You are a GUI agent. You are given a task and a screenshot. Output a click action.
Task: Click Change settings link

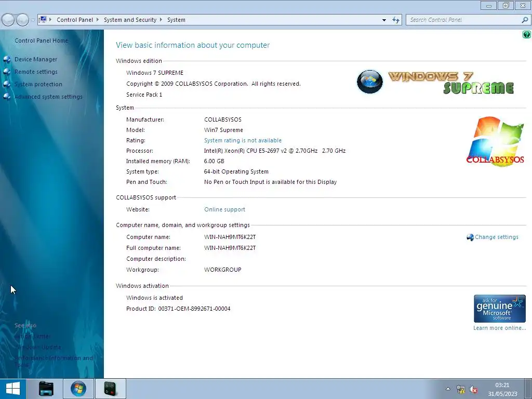point(496,237)
